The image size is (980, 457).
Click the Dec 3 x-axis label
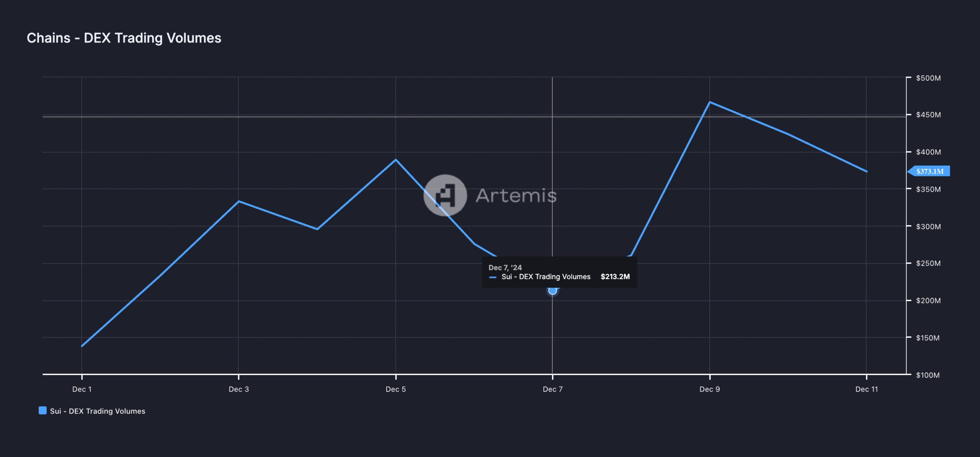(238, 389)
